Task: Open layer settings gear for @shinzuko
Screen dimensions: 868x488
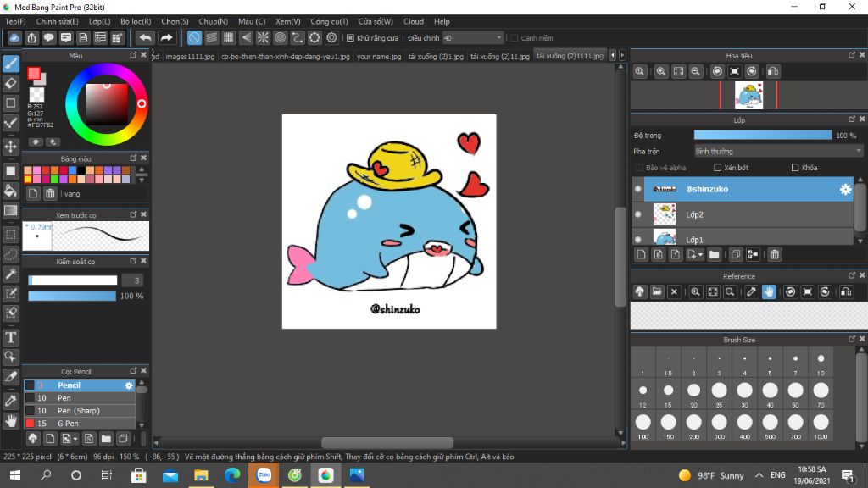Action: point(845,189)
